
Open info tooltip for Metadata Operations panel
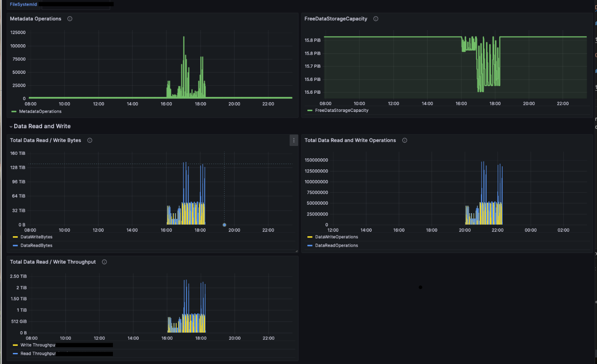click(70, 19)
